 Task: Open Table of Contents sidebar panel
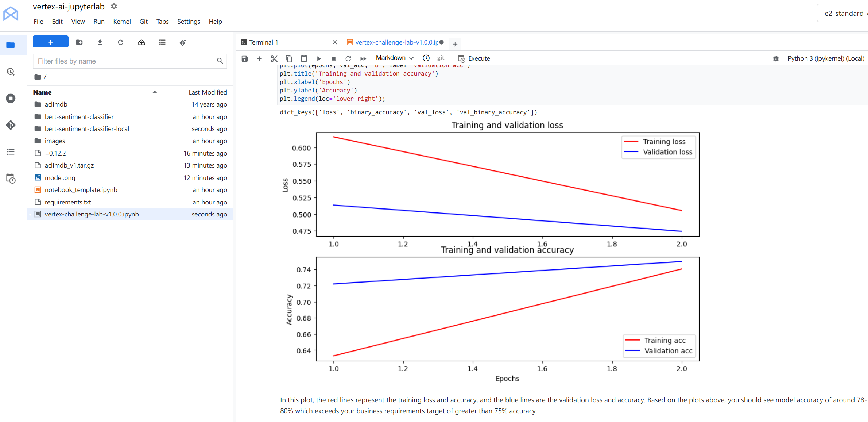[11, 152]
